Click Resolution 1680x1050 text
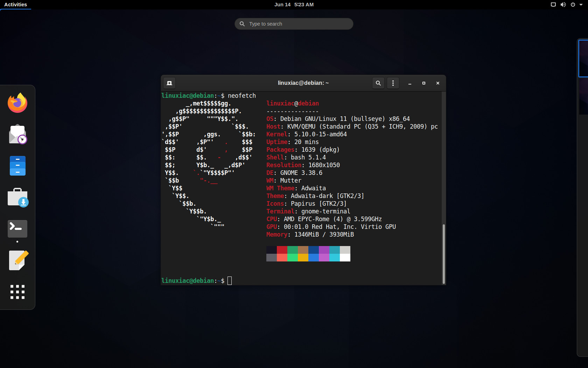588x368 pixels. point(303,165)
